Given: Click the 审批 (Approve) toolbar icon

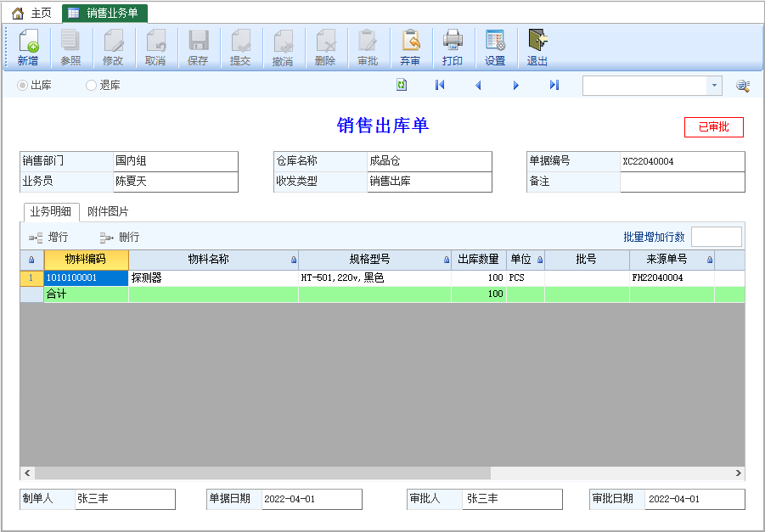Looking at the screenshot, I should (368, 41).
